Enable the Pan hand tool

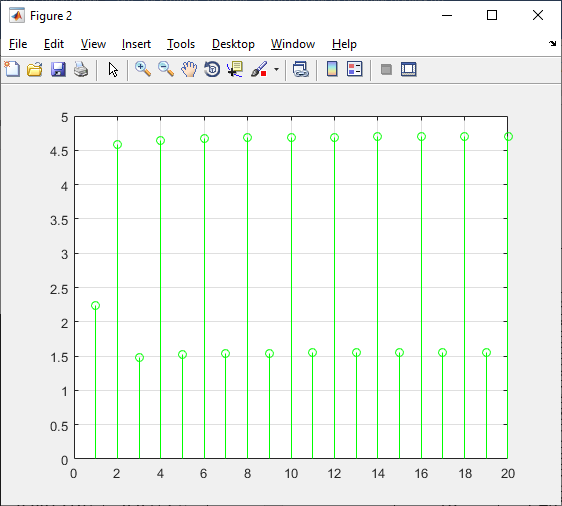189,69
